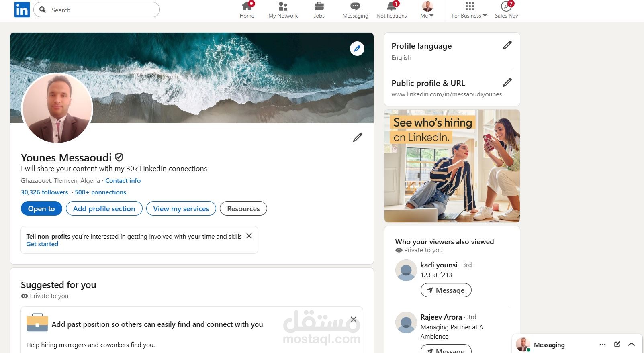
Task: Click the Add past position suggestion text
Action: click(157, 324)
